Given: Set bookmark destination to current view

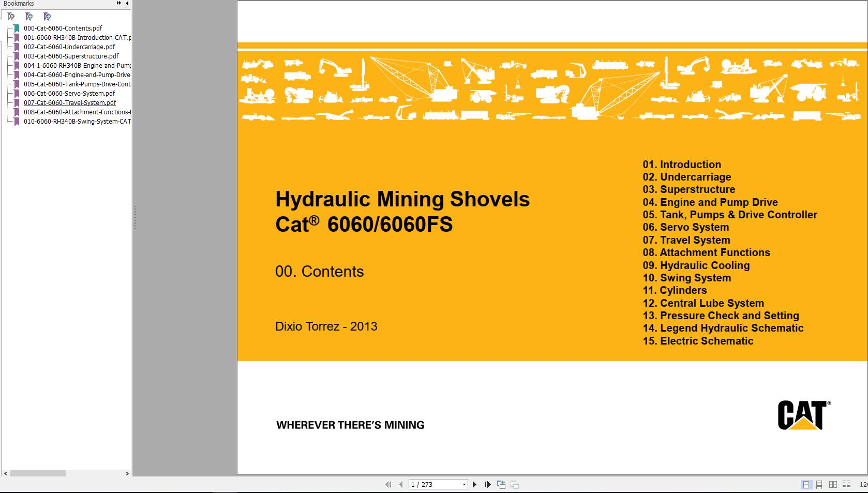Looking at the screenshot, I should click(47, 17).
